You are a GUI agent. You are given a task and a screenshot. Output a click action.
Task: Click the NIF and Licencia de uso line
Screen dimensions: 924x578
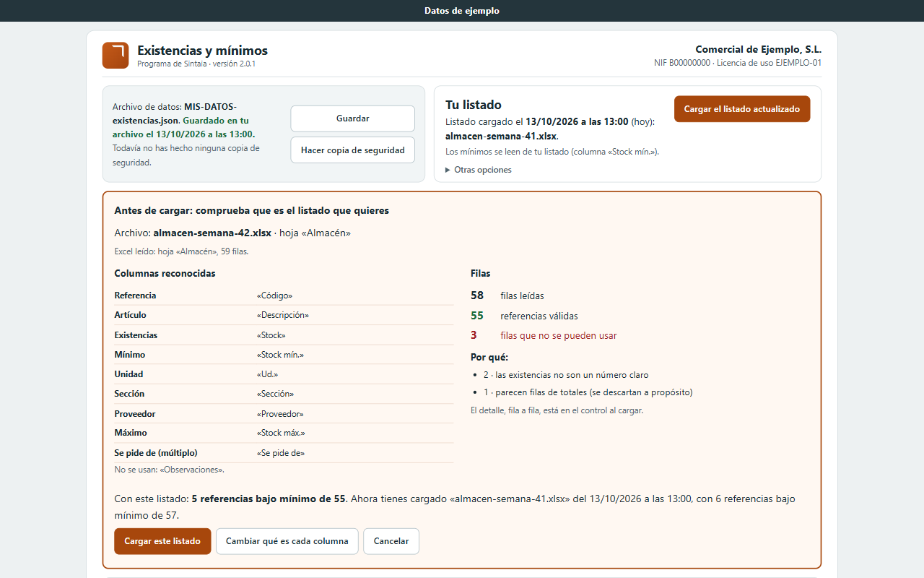pyautogui.click(x=738, y=63)
